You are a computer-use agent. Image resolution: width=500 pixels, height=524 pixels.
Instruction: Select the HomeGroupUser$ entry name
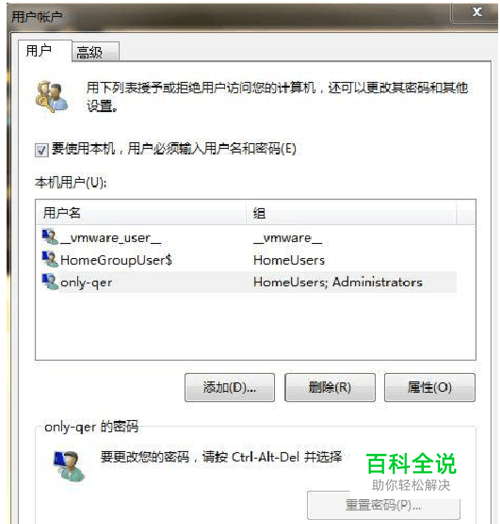point(116,260)
